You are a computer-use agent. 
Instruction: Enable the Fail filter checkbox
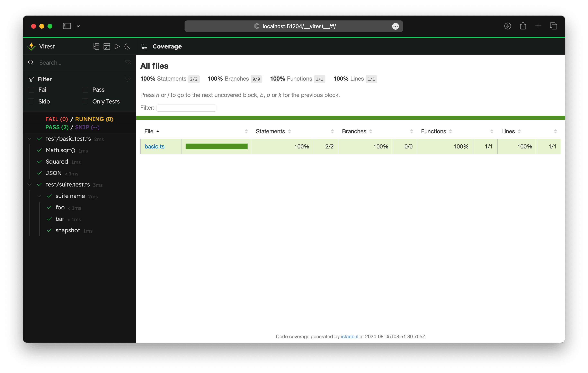[x=32, y=90]
